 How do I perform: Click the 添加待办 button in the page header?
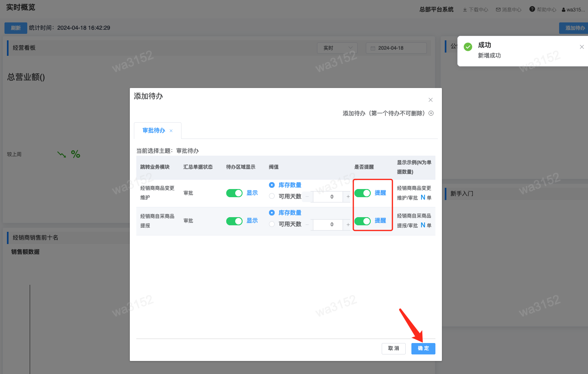point(574,28)
